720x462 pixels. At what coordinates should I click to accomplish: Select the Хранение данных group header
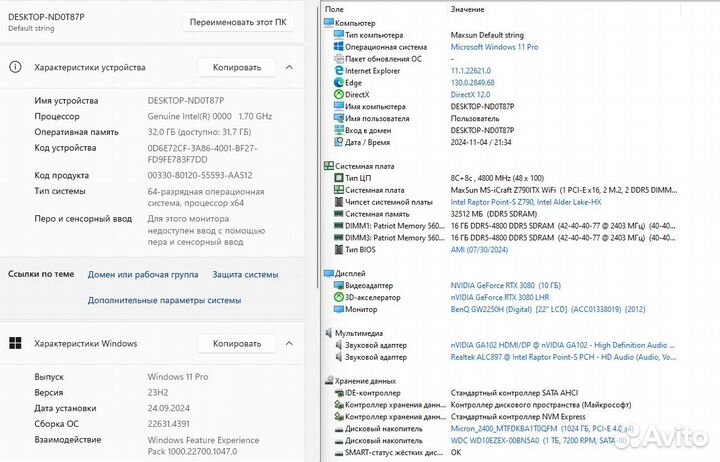point(360,381)
